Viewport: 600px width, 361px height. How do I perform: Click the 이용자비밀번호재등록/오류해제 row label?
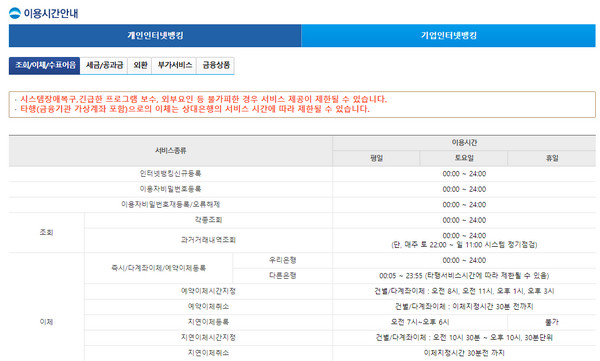point(170,204)
